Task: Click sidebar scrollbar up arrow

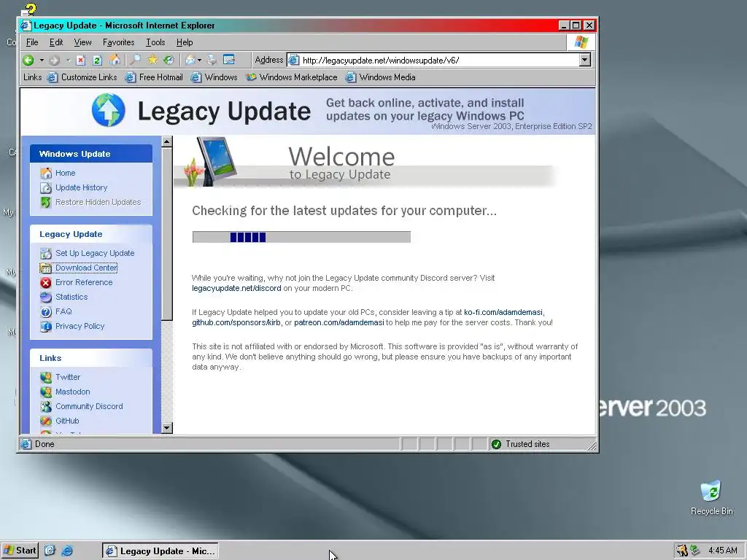Action: [167, 141]
